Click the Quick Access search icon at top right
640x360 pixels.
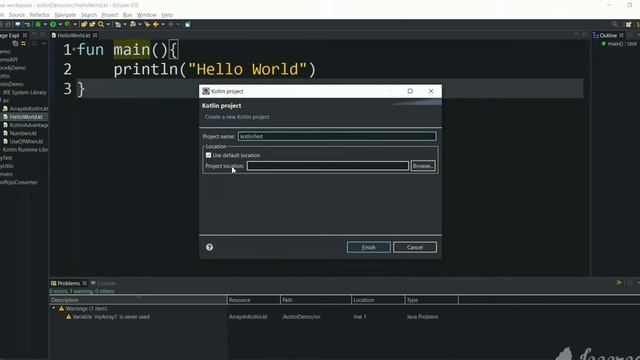pyautogui.click(x=615, y=24)
